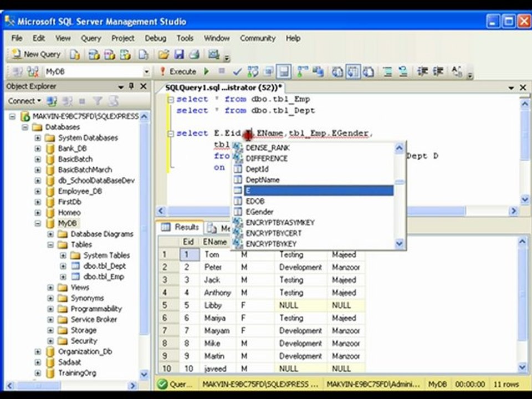This screenshot has height=399, width=532.
Task: Collapse first select statement outline box
Action: 171,100
